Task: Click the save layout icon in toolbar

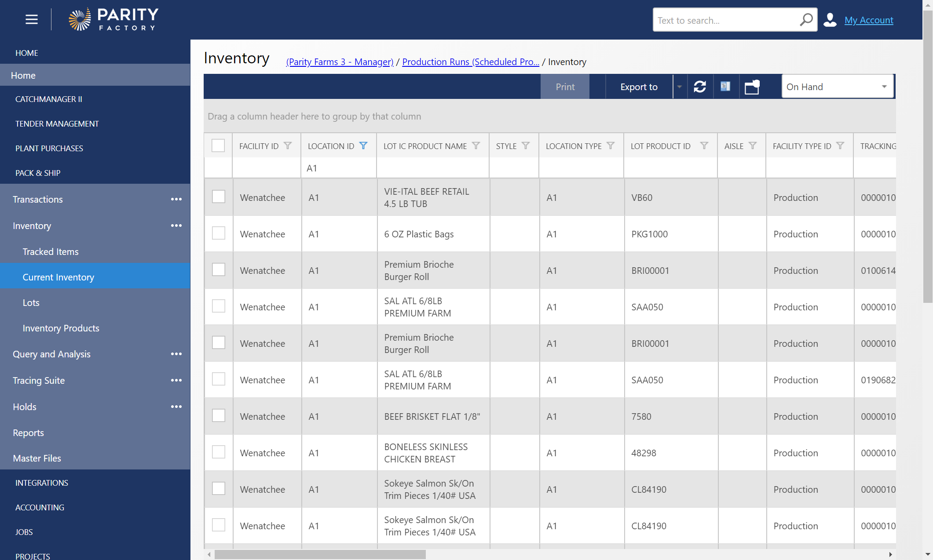Action: 752,87
